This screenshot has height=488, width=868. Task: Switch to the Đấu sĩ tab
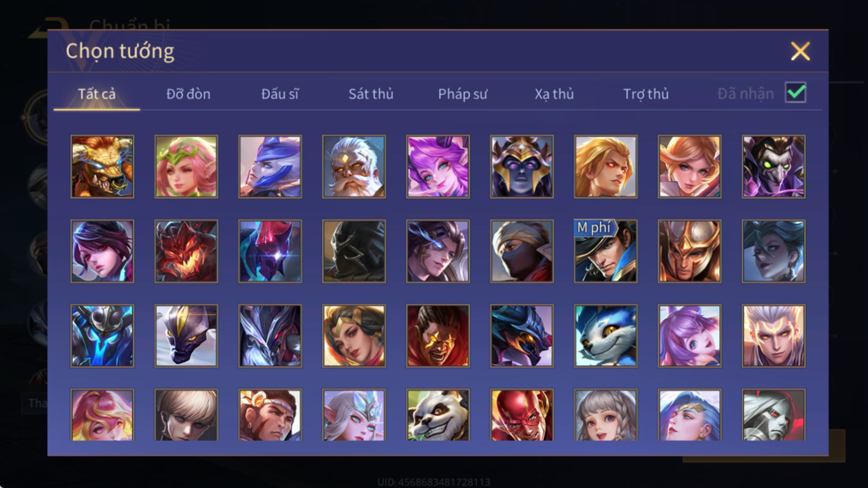pos(279,94)
